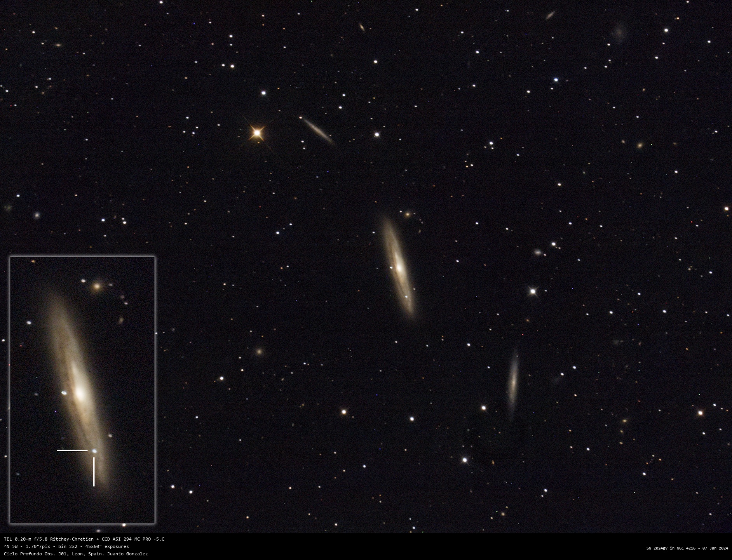Click the white star directly above the orange star
The height and width of the screenshot is (560, 732).
click(x=263, y=93)
